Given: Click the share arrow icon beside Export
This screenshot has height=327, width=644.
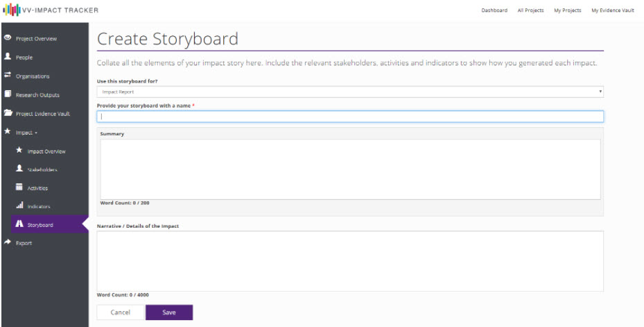Looking at the screenshot, I should 8,242.
